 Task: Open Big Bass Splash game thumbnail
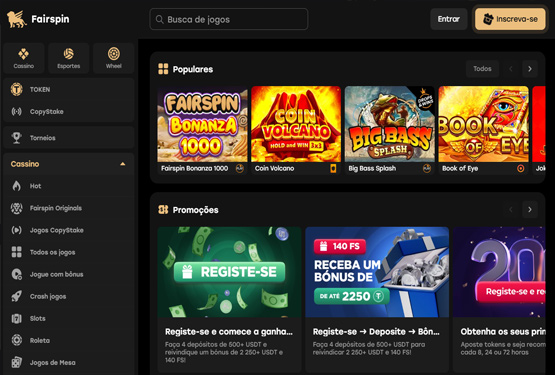tap(390, 124)
